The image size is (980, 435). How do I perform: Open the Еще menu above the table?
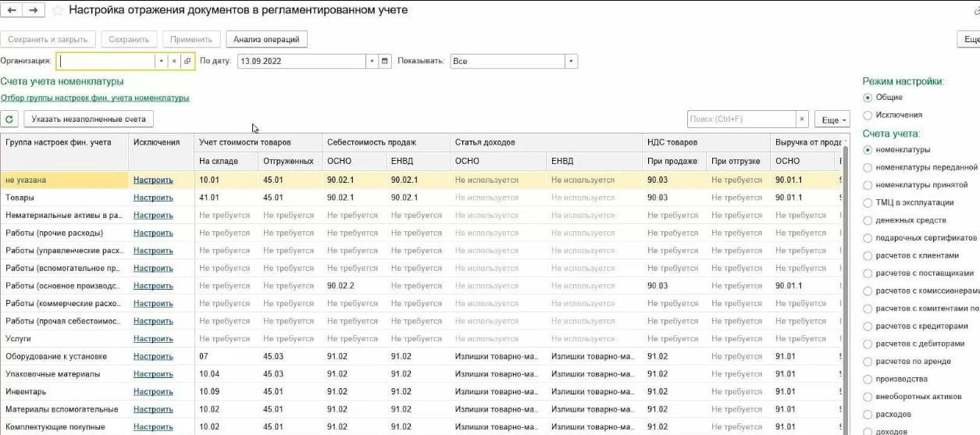click(832, 119)
